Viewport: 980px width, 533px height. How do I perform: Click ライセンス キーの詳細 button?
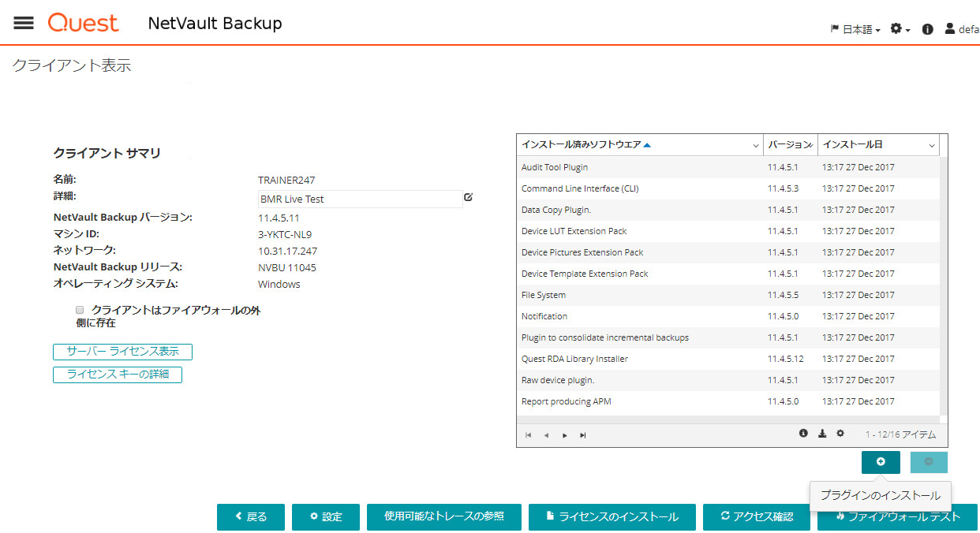[x=118, y=375]
